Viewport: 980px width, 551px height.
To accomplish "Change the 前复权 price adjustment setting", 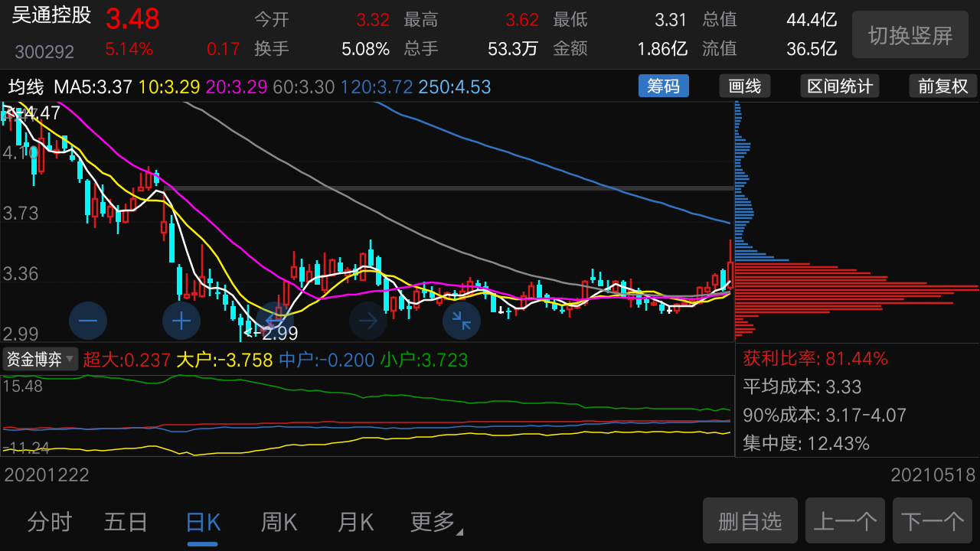I will pyautogui.click(x=943, y=86).
